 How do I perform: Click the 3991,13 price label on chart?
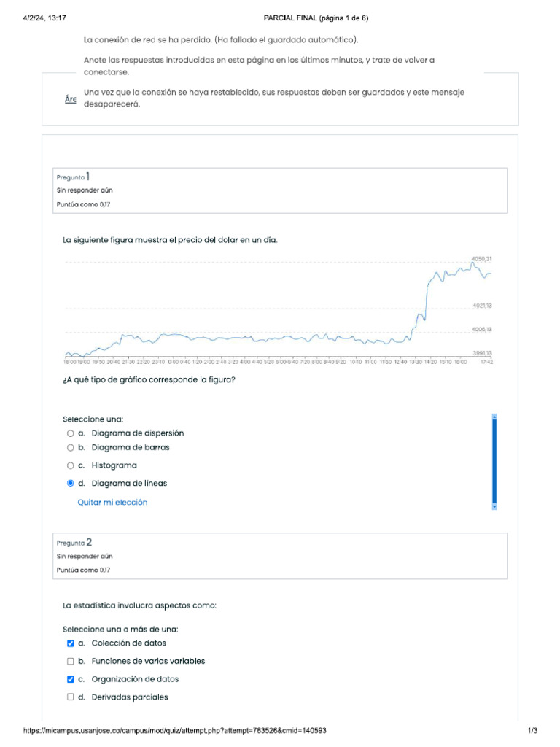tap(481, 353)
